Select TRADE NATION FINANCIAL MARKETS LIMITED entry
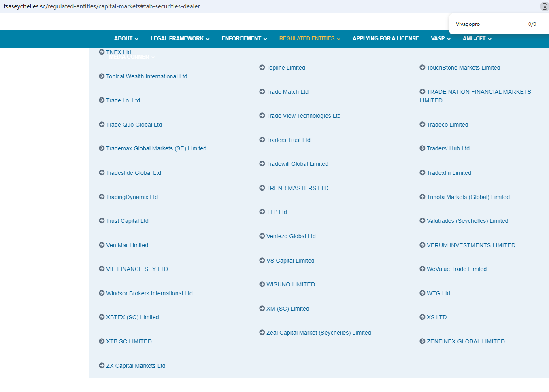This screenshot has height=392, width=549. pos(479,92)
